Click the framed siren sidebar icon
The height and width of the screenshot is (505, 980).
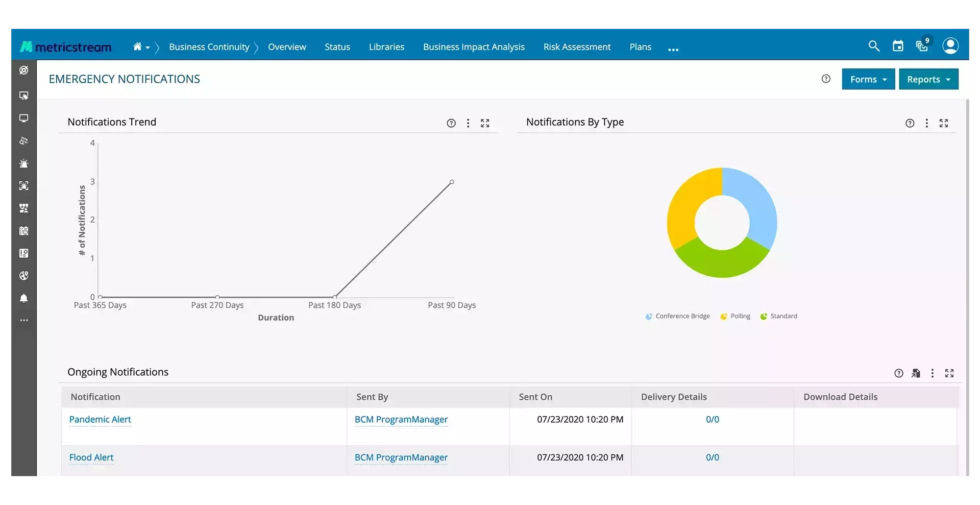(x=24, y=186)
